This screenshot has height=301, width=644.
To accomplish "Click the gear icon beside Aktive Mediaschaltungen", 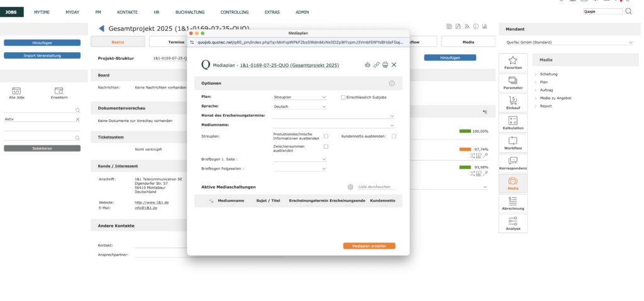I will 350,187.
